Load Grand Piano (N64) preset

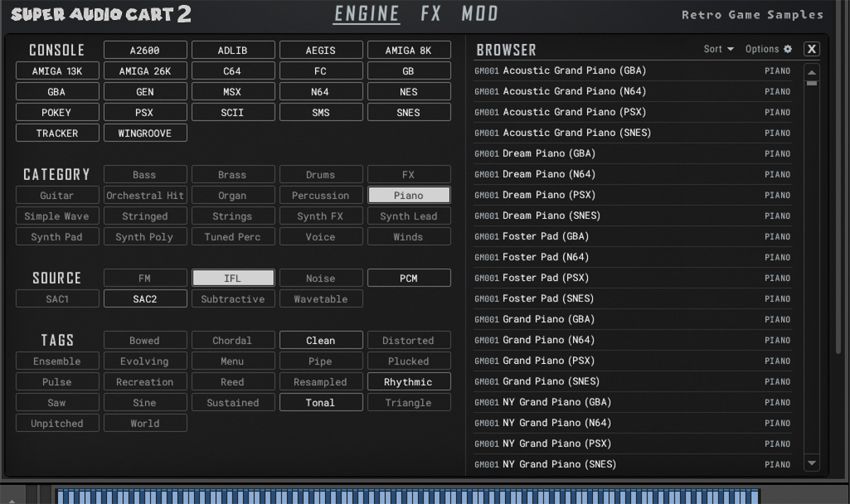633,340
